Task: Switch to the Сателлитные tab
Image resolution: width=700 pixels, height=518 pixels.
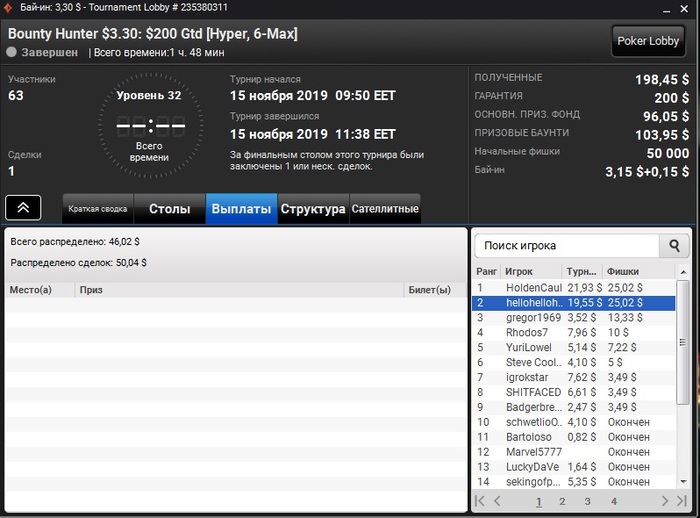Action: point(385,209)
